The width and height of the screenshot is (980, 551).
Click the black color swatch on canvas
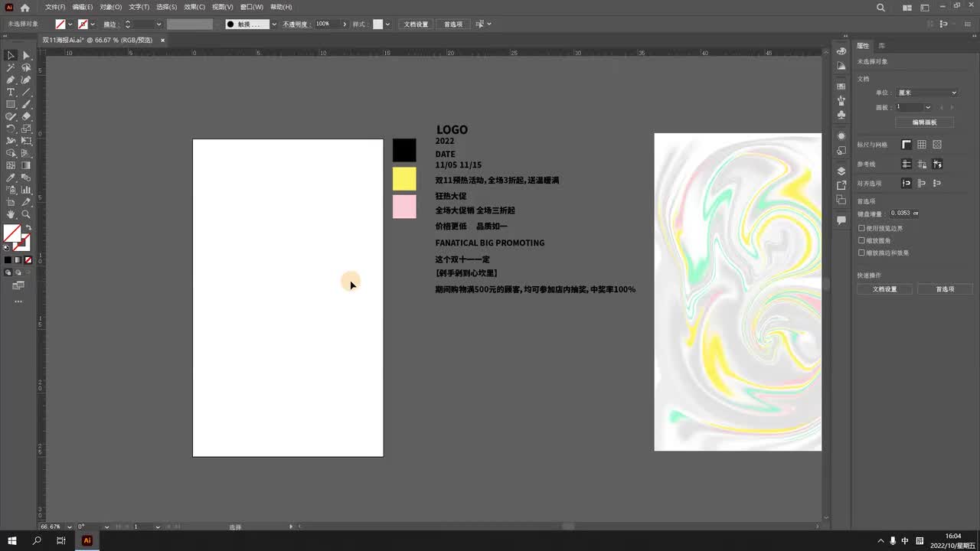tap(404, 150)
